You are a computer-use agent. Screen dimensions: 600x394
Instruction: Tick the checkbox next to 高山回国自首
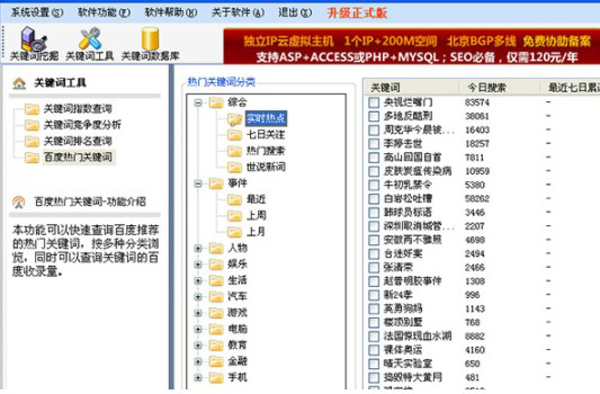pos(373,158)
